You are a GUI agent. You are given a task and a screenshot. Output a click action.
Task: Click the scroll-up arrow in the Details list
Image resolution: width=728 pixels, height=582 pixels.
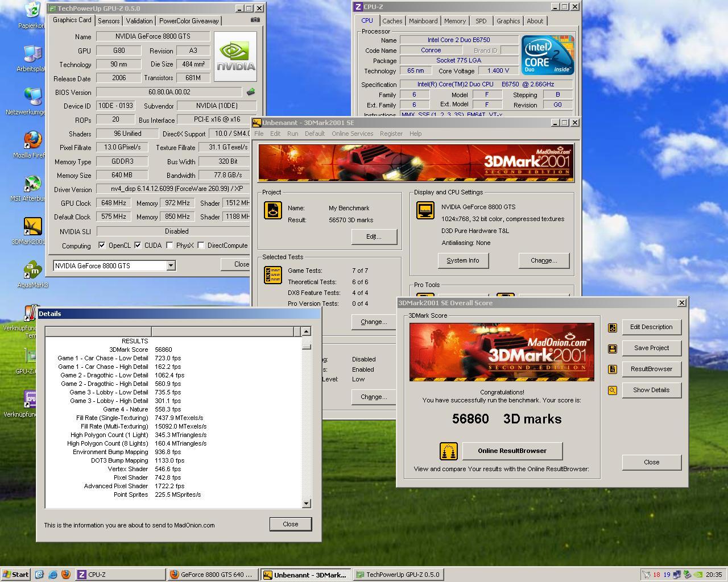pos(306,331)
